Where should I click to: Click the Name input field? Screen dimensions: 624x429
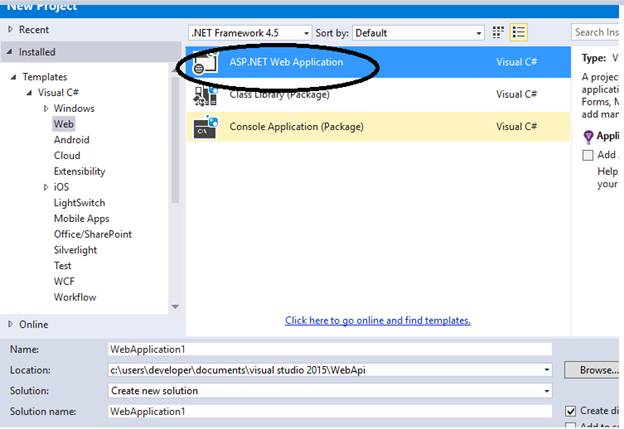click(330, 349)
